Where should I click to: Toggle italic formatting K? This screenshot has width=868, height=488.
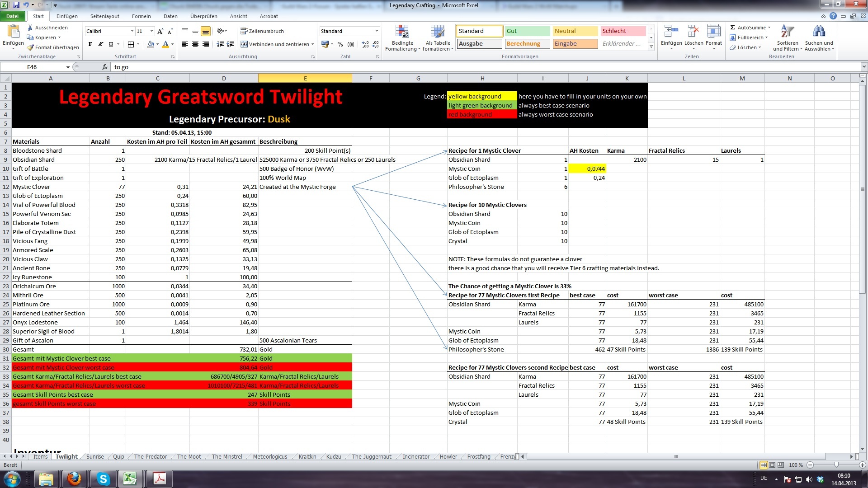coord(100,44)
